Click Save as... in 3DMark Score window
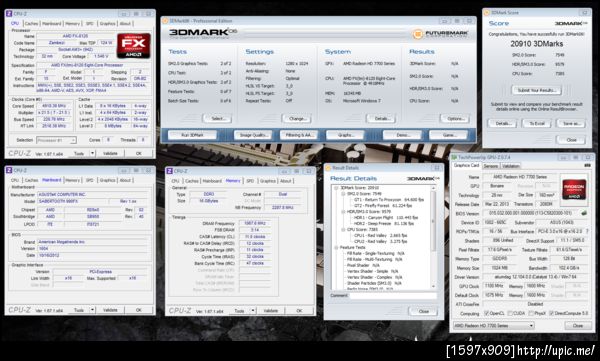The width and height of the screenshot is (600, 361). pos(571,124)
